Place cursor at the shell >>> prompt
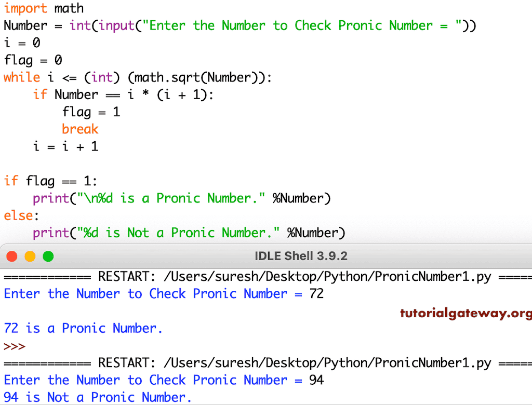This screenshot has width=532, height=405. pyautogui.click(x=14, y=346)
